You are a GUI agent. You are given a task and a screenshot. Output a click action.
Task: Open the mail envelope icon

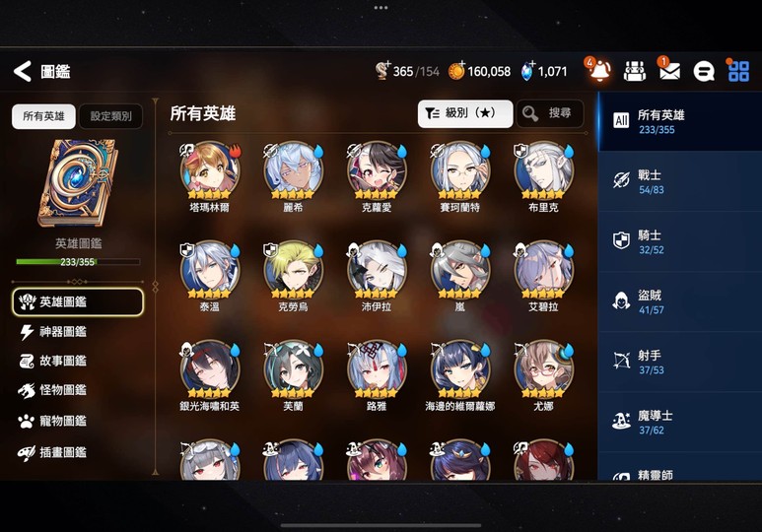click(x=669, y=71)
